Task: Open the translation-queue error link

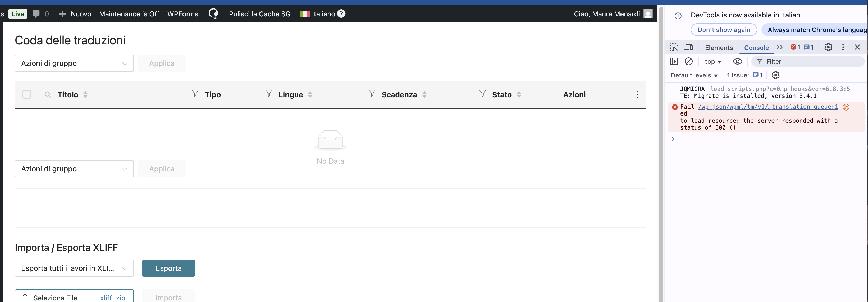Action: [x=768, y=107]
